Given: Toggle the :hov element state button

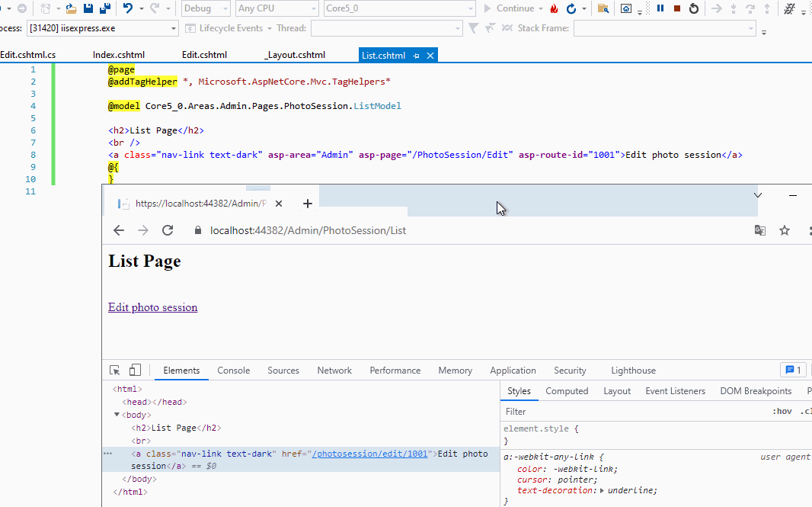Looking at the screenshot, I should [x=782, y=412].
